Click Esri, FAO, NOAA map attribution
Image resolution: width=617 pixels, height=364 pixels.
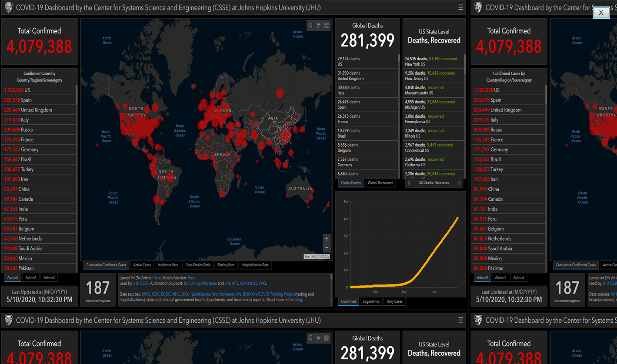[x=317, y=257]
